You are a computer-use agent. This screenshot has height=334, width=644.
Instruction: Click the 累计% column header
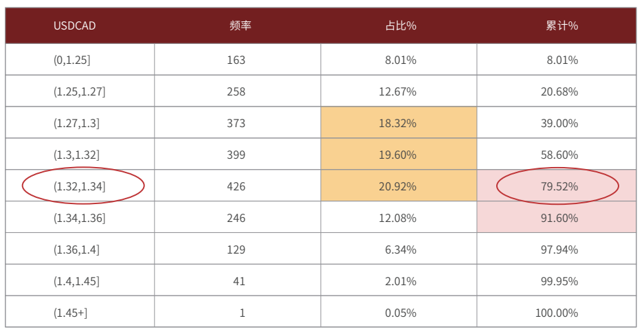click(562, 26)
